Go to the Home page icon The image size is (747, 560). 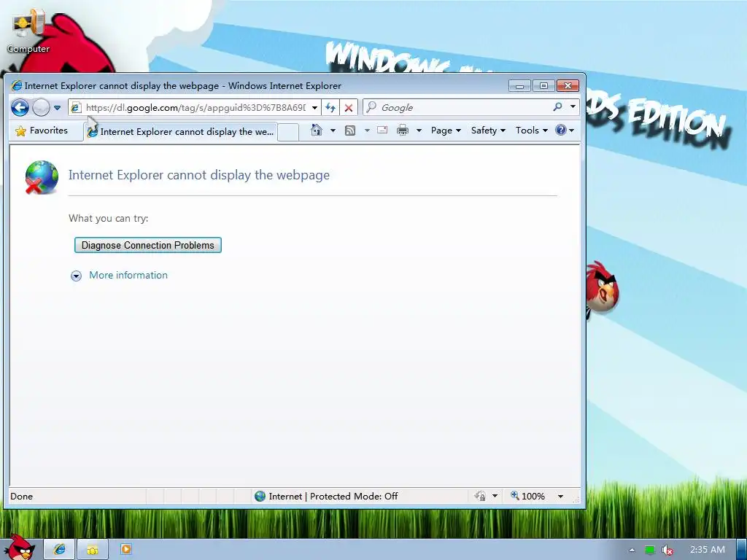(317, 130)
